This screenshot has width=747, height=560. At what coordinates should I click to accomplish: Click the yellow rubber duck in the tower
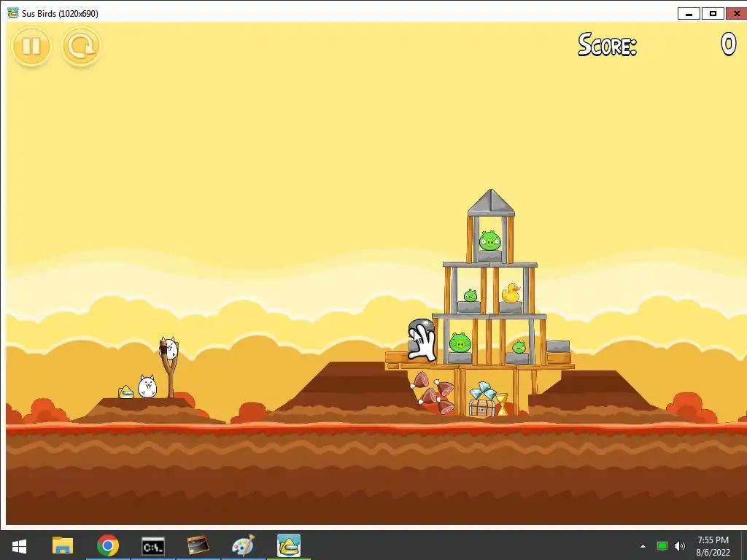click(x=511, y=293)
